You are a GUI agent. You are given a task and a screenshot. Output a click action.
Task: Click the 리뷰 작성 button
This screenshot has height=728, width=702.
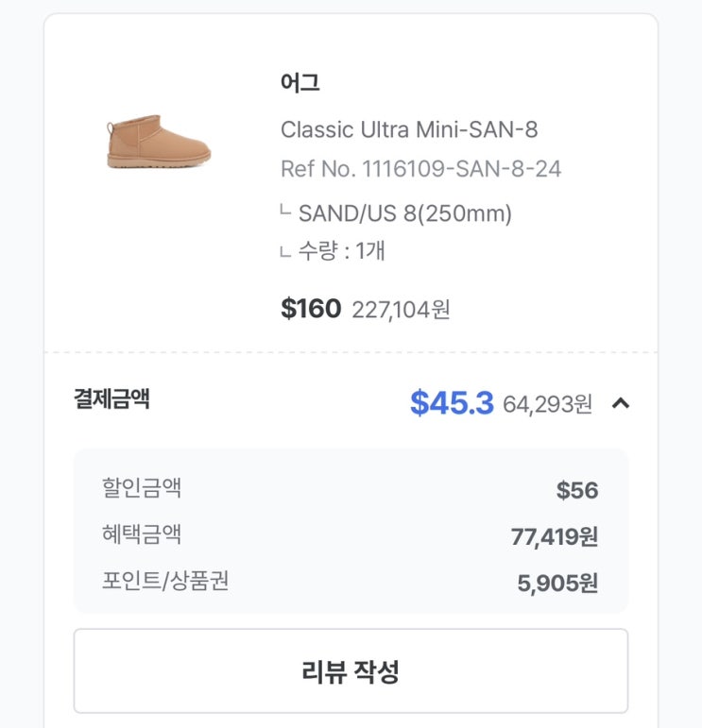[x=351, y=671]
